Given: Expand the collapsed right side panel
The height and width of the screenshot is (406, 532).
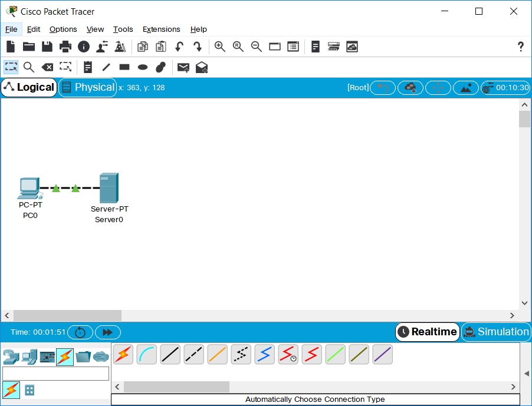Looking at the screenshot, I should click(526, 374).
